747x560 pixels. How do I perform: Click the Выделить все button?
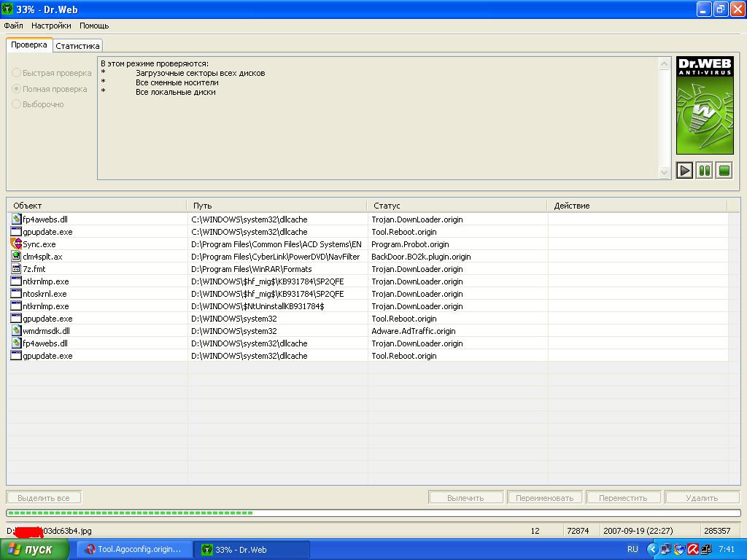pyautogui.click(x=43, y=497)
